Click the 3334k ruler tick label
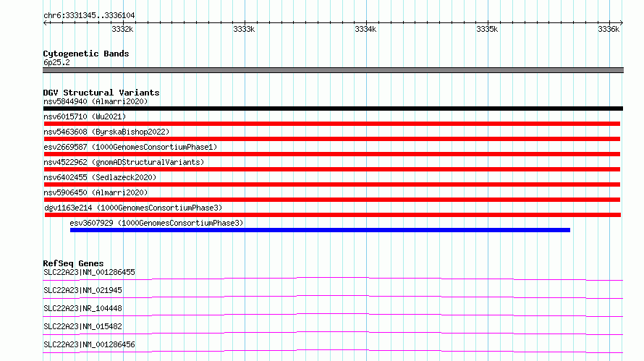The height and width of the screenshot is (361, 644). pos(365,29)
